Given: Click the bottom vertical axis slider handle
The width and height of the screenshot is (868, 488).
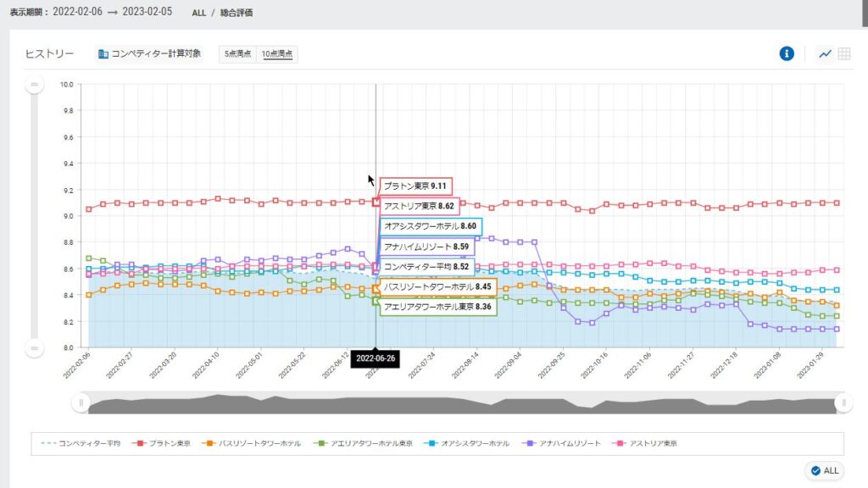Looking at the screenshot, I should coord(35,347).
